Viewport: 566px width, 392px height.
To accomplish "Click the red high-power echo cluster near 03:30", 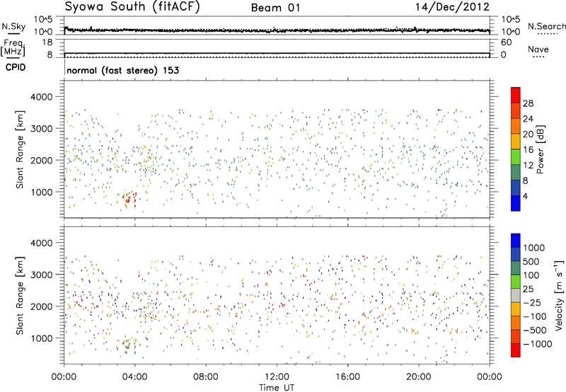I will pos(129,198).
